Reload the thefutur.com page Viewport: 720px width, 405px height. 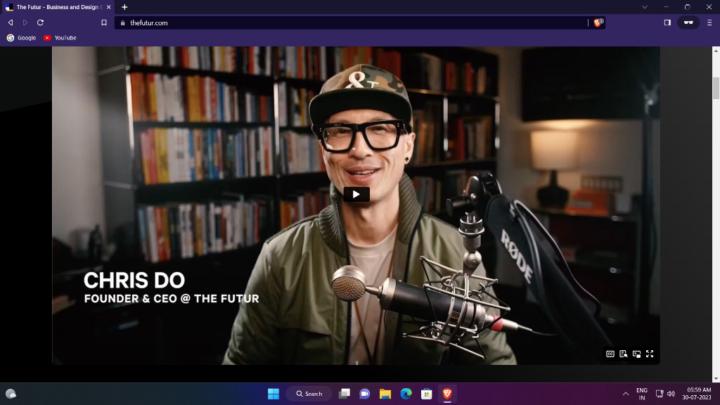[x=40, y=22]
